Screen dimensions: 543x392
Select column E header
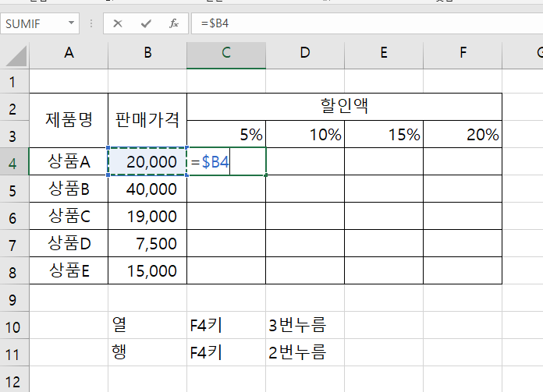tap(384, 55)
